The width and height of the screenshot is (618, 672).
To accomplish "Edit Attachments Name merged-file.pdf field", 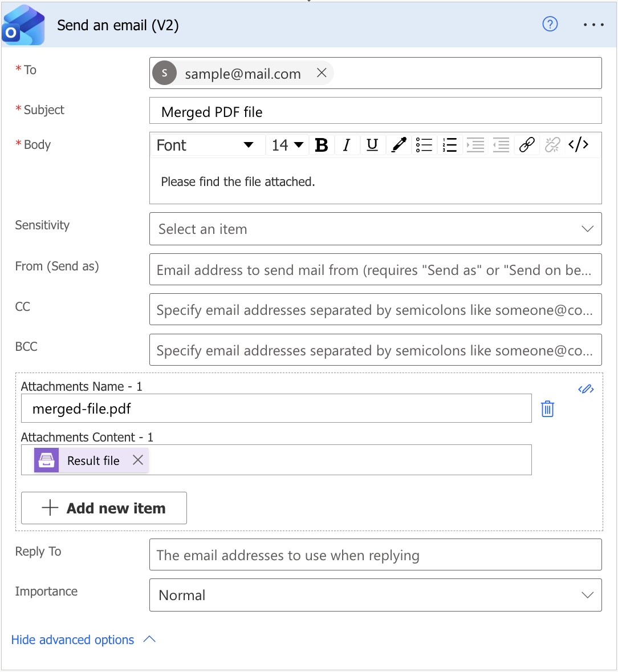I will [277, 408].
